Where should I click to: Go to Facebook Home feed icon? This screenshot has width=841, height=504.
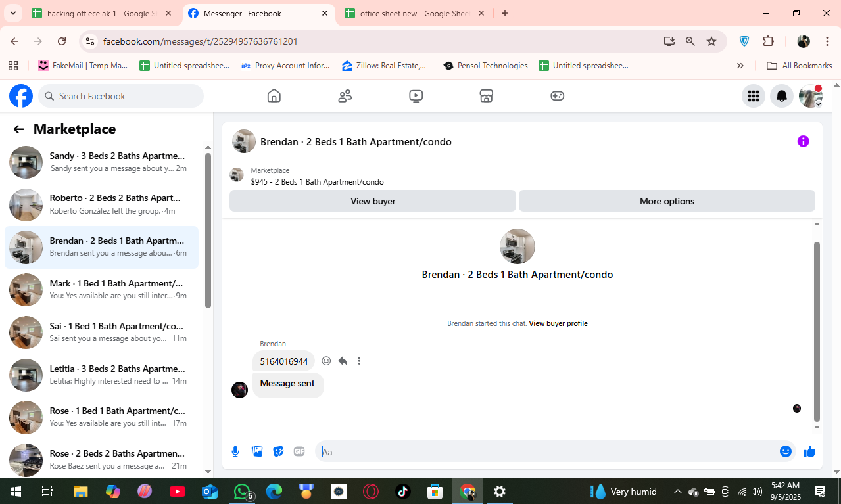point(274,96)
